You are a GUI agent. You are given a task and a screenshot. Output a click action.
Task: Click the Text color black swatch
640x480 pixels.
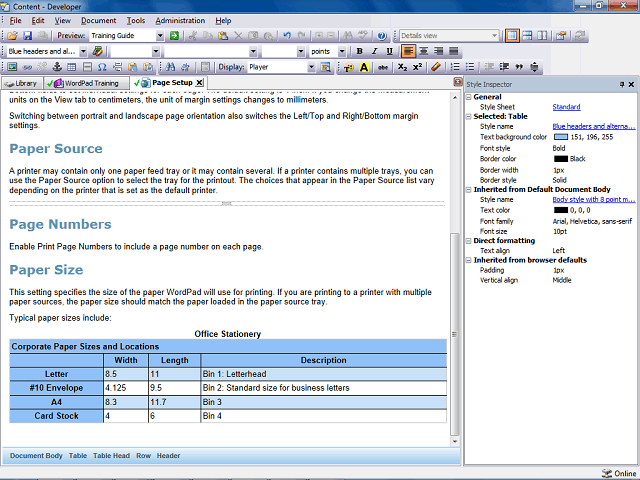click(561, 210)
